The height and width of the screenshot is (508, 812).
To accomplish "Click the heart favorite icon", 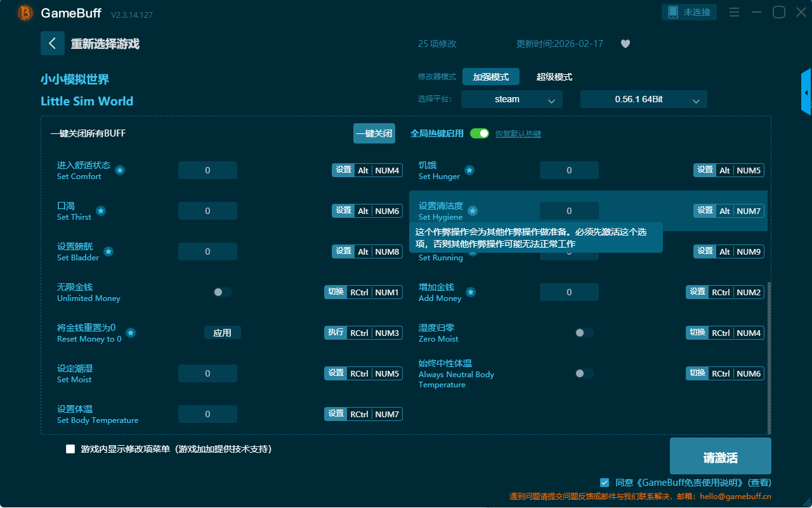I will 625,44.
